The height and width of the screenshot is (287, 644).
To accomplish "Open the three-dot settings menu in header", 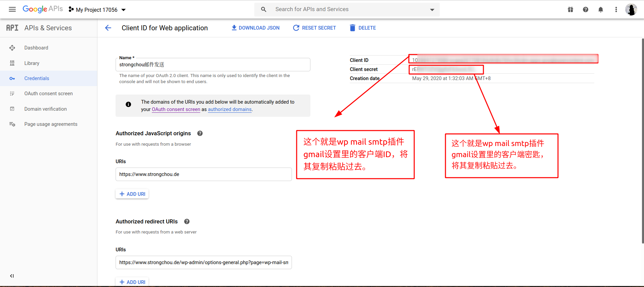I will (x=616, y=9).
